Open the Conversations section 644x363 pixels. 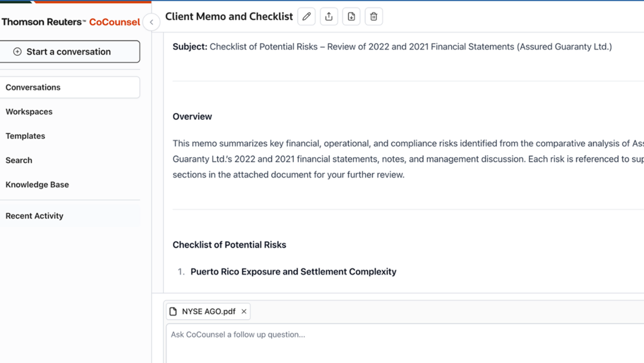point(69,87)
